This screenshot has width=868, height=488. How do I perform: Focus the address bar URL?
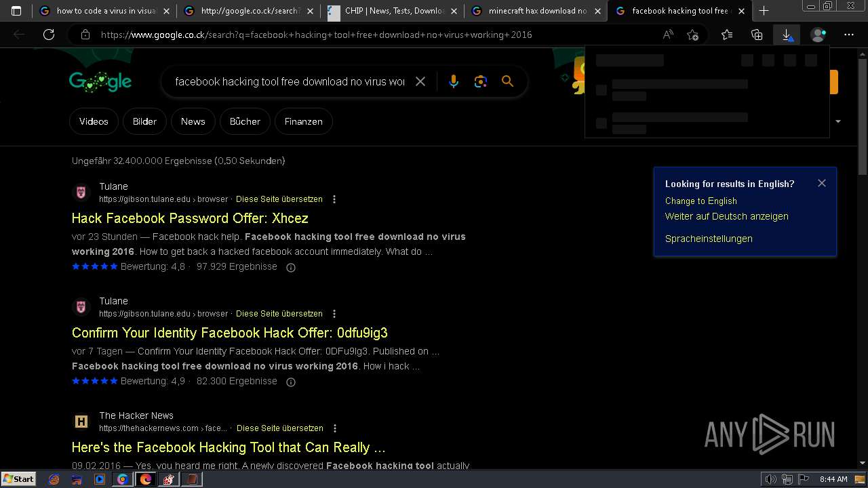[316, 35]
